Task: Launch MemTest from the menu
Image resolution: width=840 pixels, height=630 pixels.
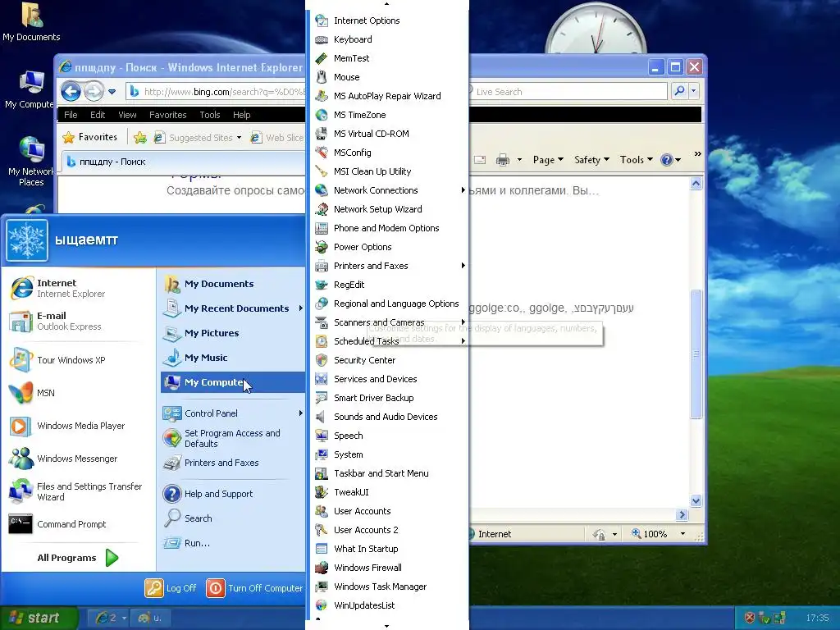Action: tap(387, 58)
